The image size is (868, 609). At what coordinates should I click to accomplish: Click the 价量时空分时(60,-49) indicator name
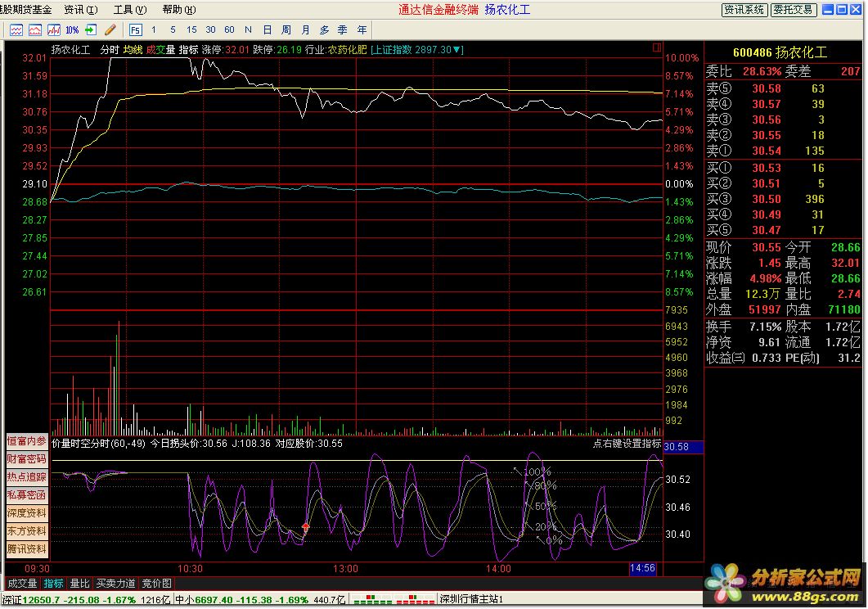pyautogui.click(x=98, y=444)
